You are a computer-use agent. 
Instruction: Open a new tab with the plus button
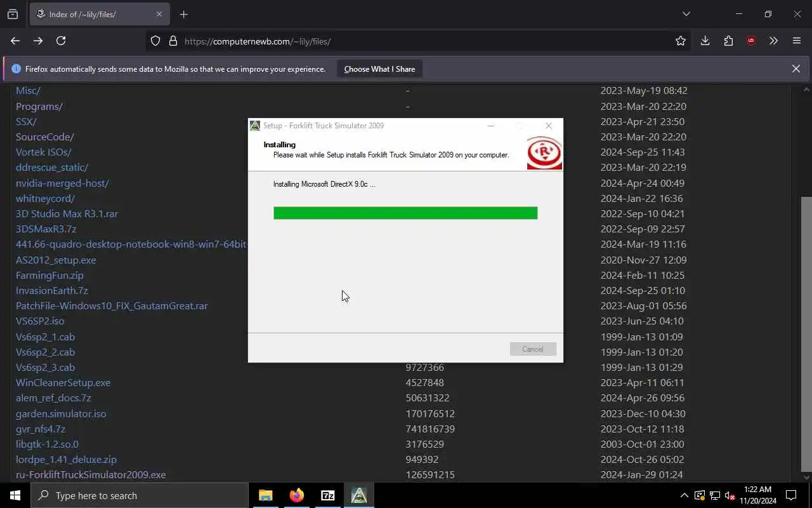[x=184, y=14]
